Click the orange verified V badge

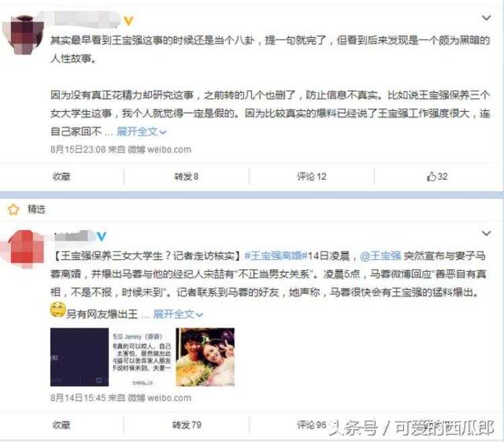point(128,21)
